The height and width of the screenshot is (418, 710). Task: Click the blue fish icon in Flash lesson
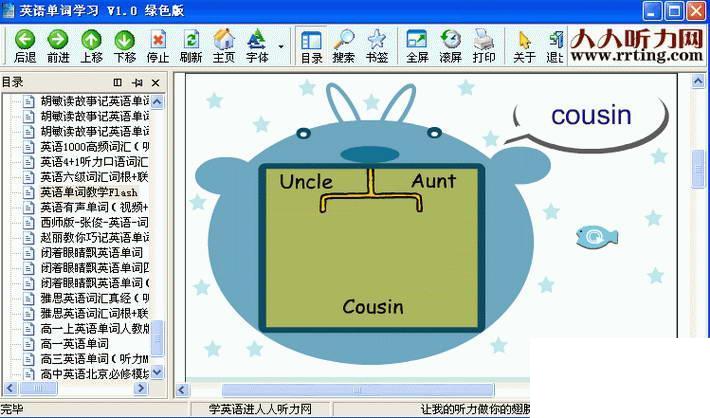click(x=597, y=236)
